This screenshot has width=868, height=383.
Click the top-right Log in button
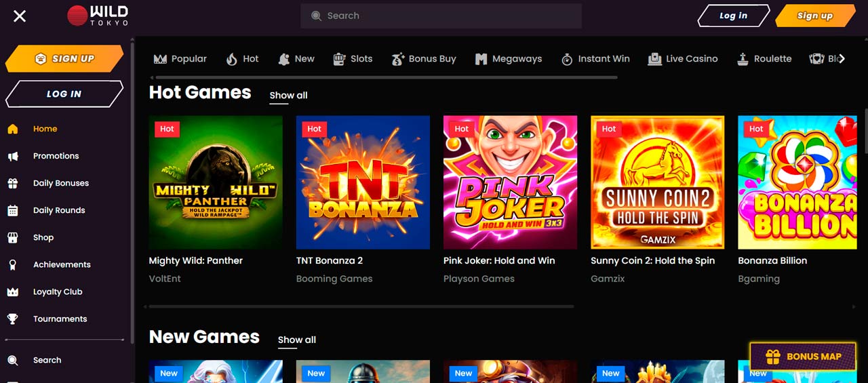coord(734,16)
